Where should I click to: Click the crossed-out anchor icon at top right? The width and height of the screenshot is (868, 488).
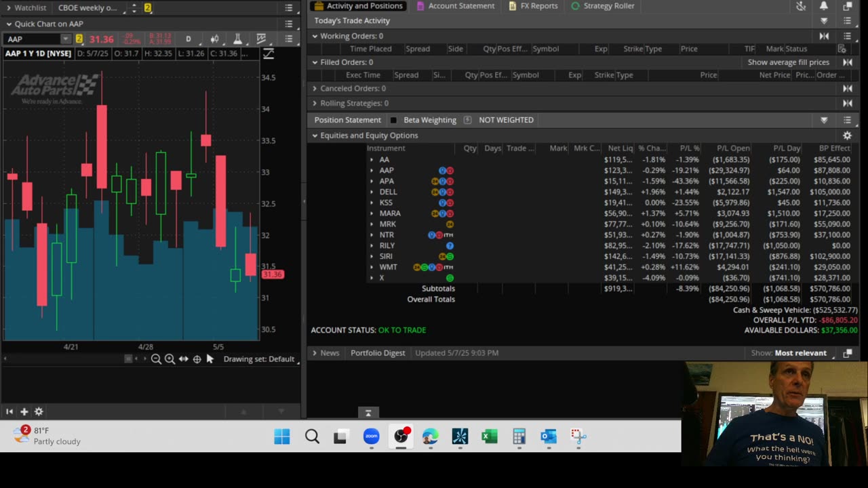(801, 6)
